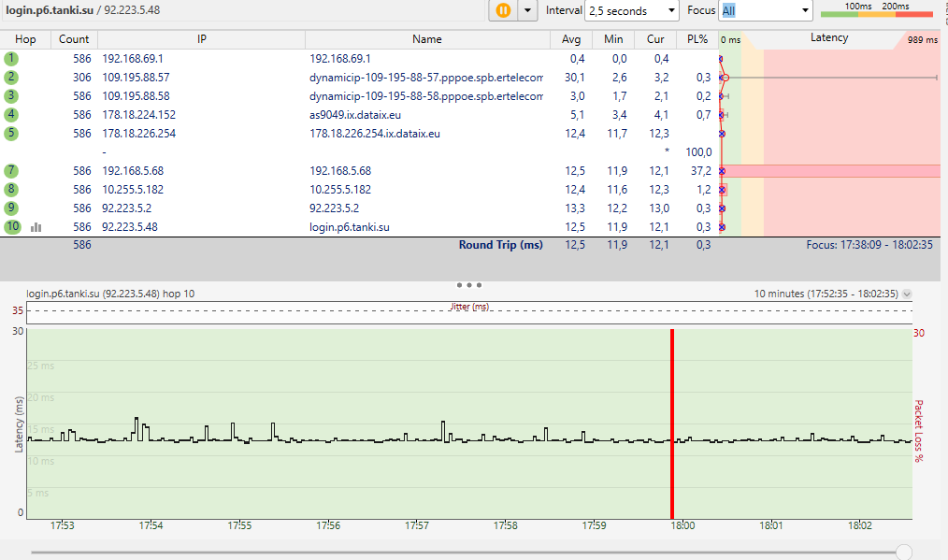Select the hop 9 green circle
This screenshot has height=560, width=948.
click(11, 208)
